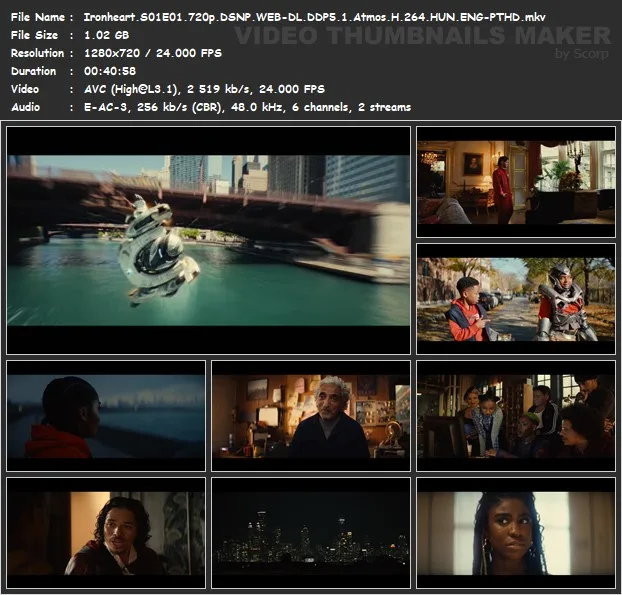Click the file size value 1.02 GB

tap(106, 35)
